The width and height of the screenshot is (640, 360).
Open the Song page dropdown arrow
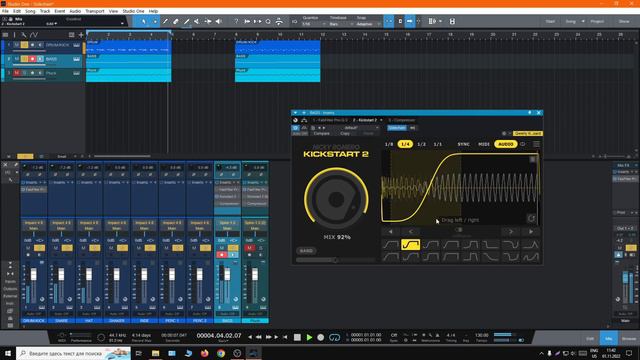[583, 21]
